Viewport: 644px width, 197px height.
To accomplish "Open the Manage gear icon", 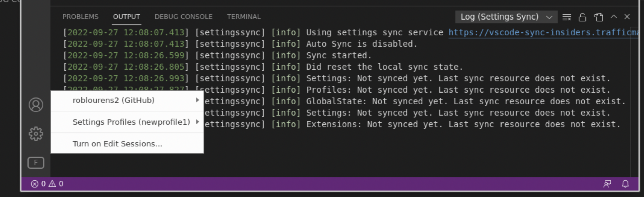I will [36, 134].
